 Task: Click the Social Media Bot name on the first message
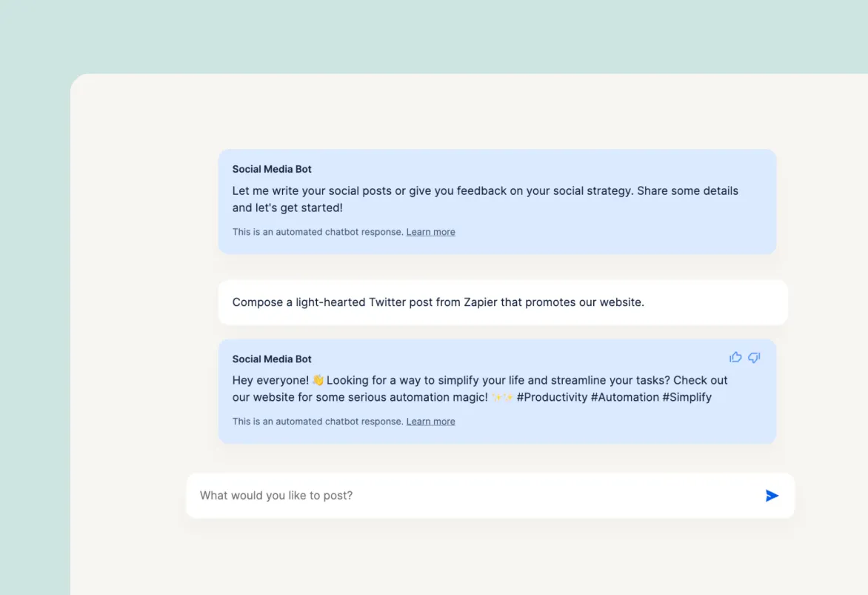click(272, 169)
